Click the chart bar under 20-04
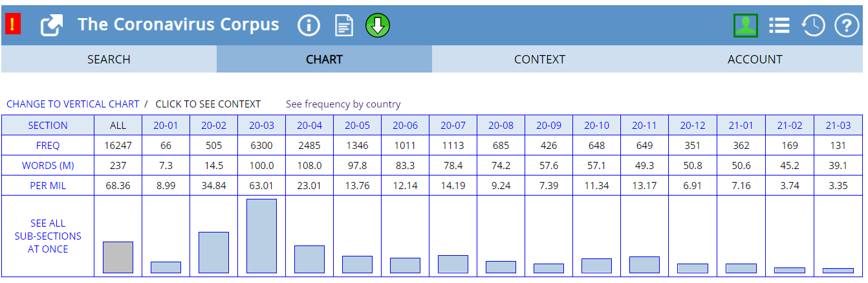868x283 pixels. tap(309, 259)
